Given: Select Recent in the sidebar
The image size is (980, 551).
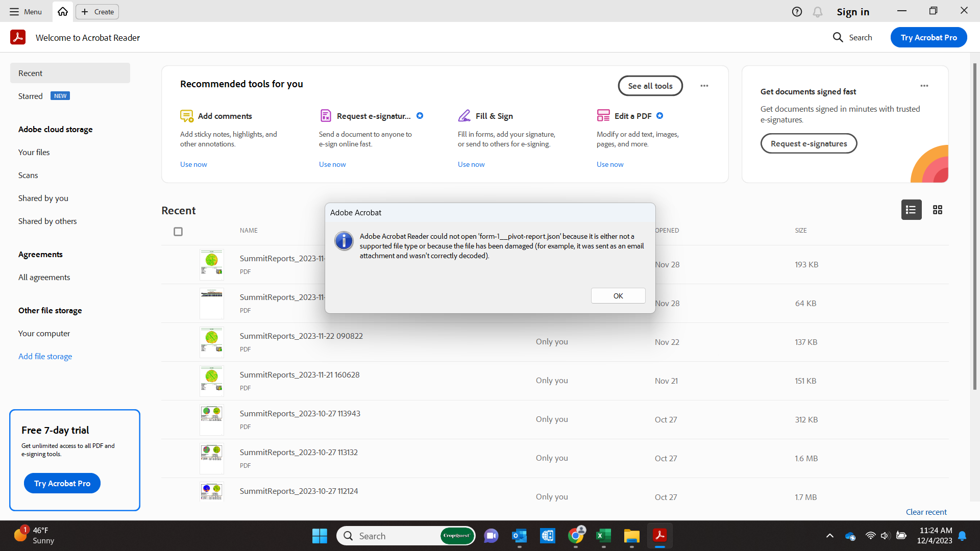Looking at the screenshot, I should pyautogui.click(x=70, y=73).
